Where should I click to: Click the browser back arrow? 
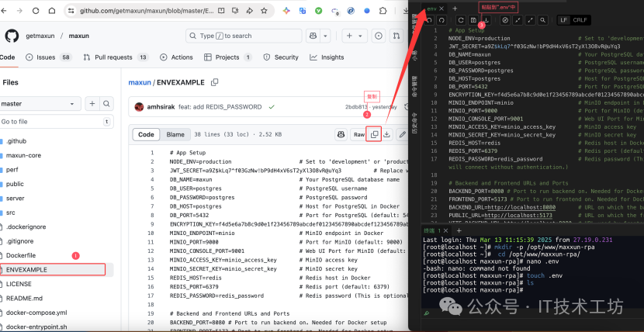point(3,11)
